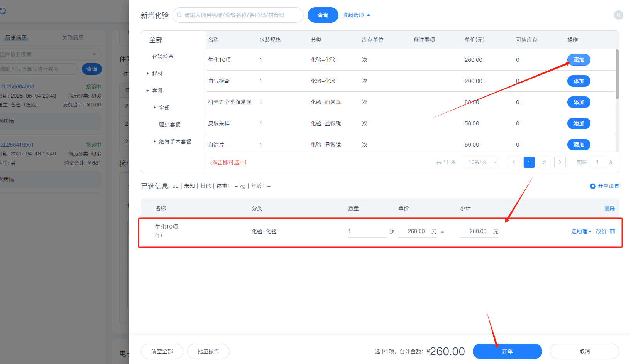Click 批量操作 button
The height and width of the screenshot is (364, 631).
point(208,351)
